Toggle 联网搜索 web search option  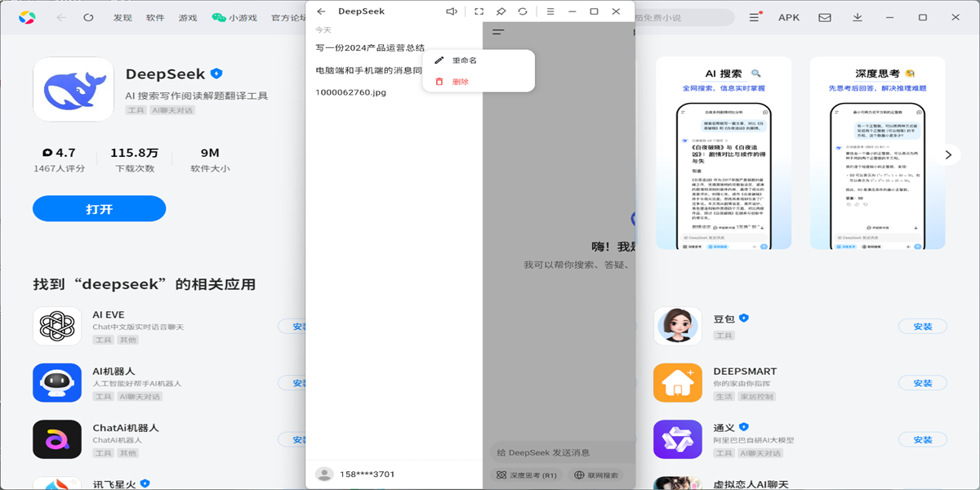click(596, 474)
